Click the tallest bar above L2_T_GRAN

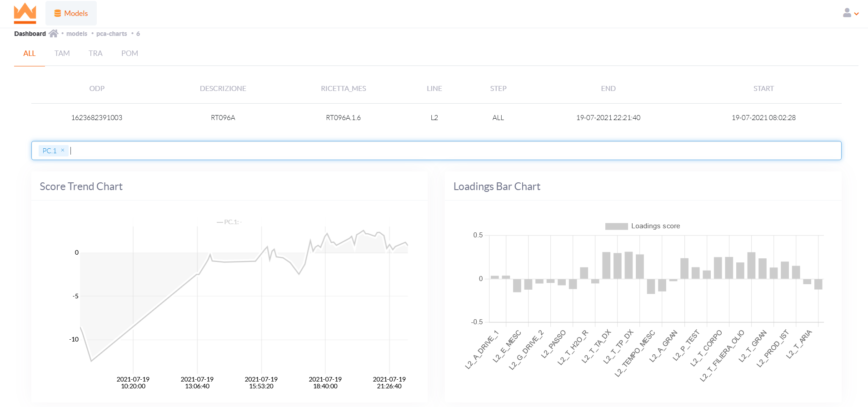[x=751, y=266]
